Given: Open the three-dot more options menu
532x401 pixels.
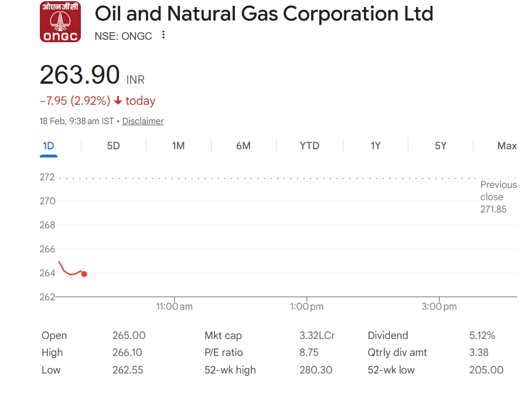Looking at the screenshot, I should (163, 35).
